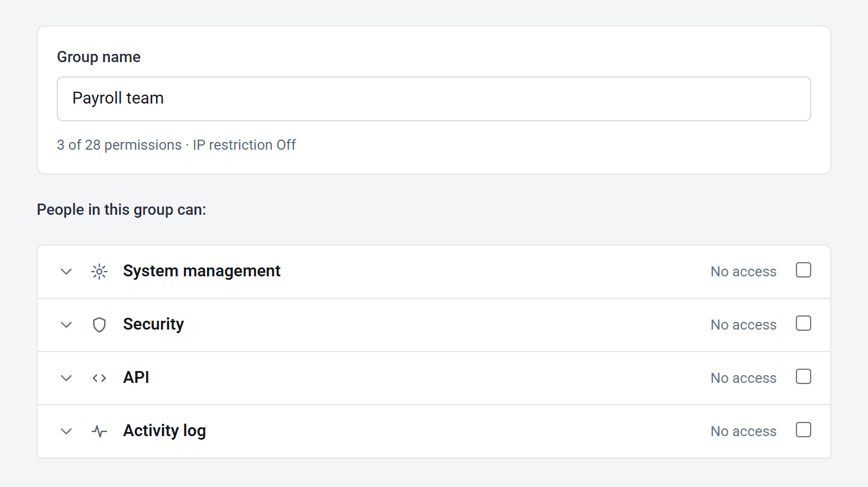868x487 pixels.
Task: Click 'No access' in API row
Action: click(743, 378)
